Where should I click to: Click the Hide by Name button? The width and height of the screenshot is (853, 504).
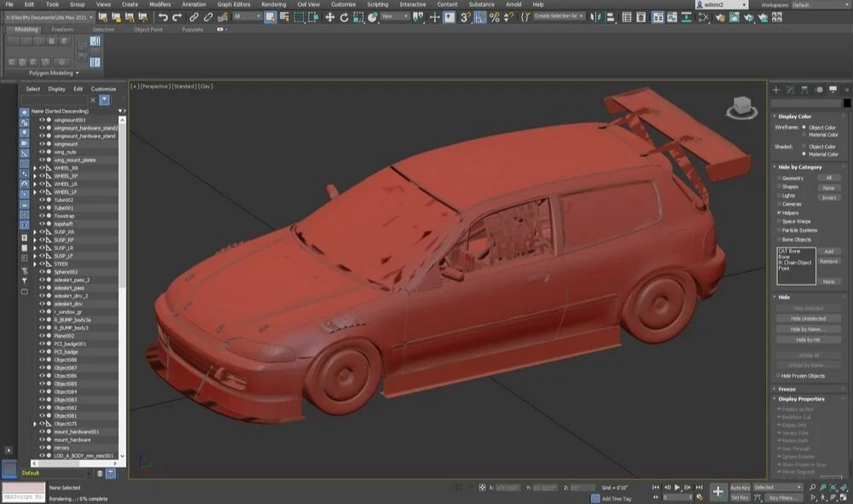808,329
